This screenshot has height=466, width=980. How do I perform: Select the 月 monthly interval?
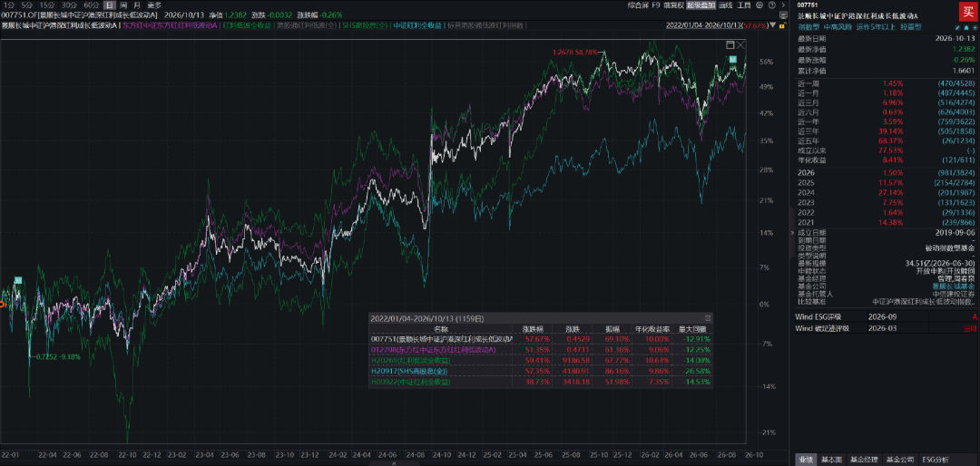tap(137, 5)
